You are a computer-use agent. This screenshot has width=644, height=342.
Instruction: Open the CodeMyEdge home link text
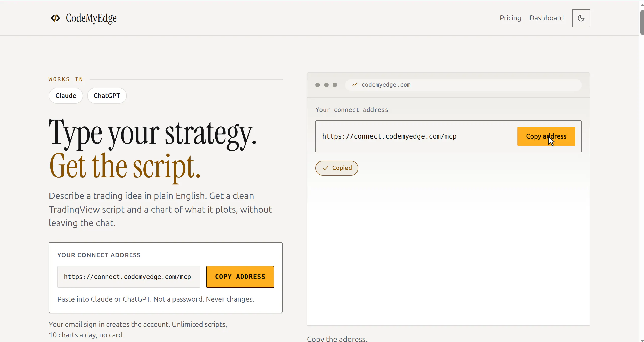coord(91,18)
